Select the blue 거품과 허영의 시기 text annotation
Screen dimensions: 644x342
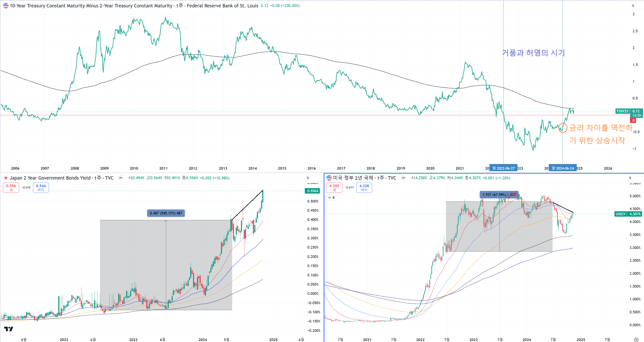[533, 53]
